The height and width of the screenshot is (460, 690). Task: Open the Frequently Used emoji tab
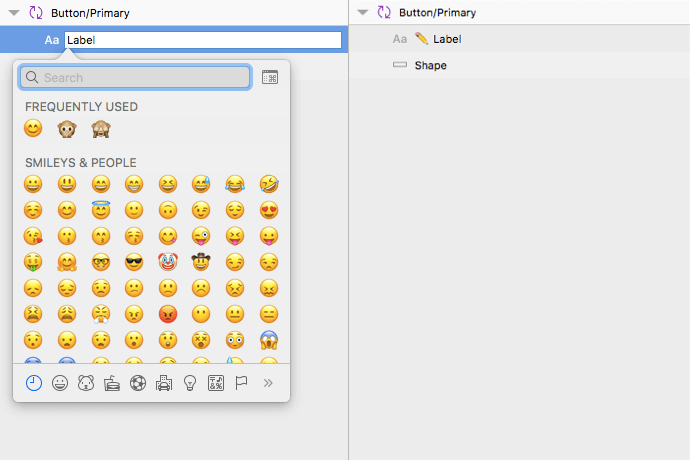(34, 383)
